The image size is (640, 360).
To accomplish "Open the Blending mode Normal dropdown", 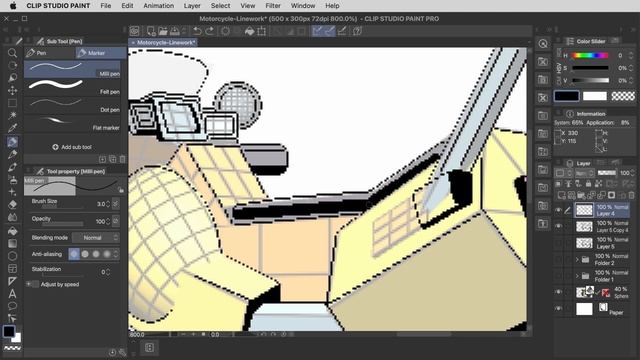I will (x=96, y=237).
